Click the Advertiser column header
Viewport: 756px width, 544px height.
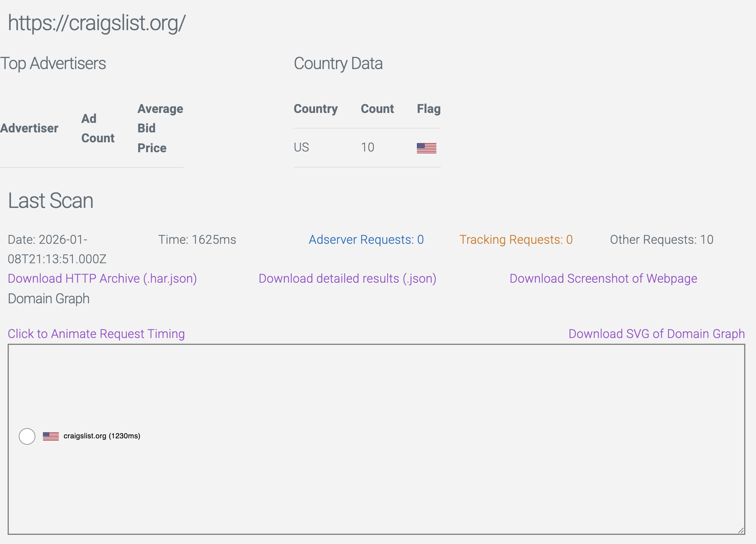29,128
